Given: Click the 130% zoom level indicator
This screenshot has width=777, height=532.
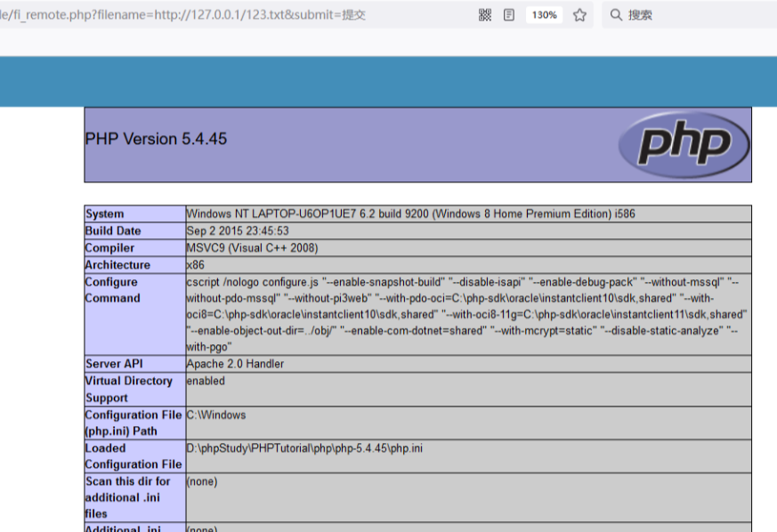Looking at the screenshot, I should click(544, 15).
